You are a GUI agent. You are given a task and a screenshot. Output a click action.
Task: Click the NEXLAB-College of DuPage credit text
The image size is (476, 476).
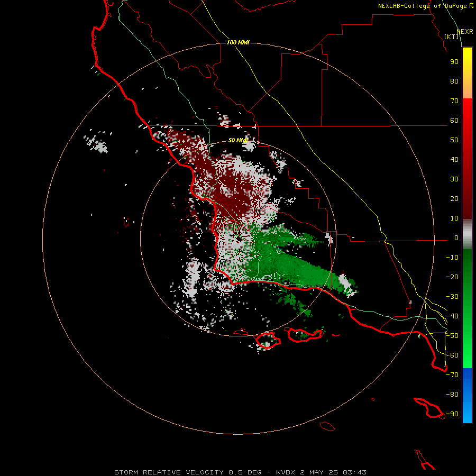click(x=425, y=6)
